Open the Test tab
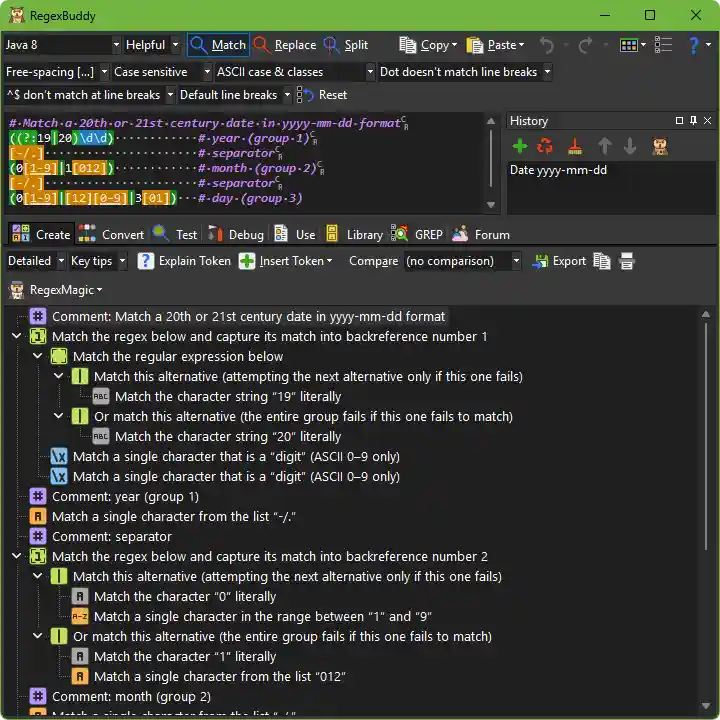This screenshot has width=720, height=720. (175, 235)
